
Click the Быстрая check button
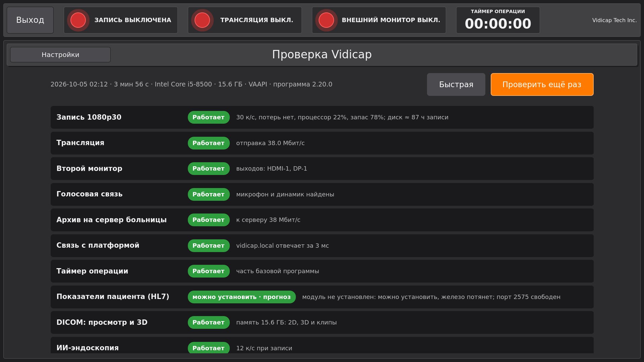pos(456,84)
